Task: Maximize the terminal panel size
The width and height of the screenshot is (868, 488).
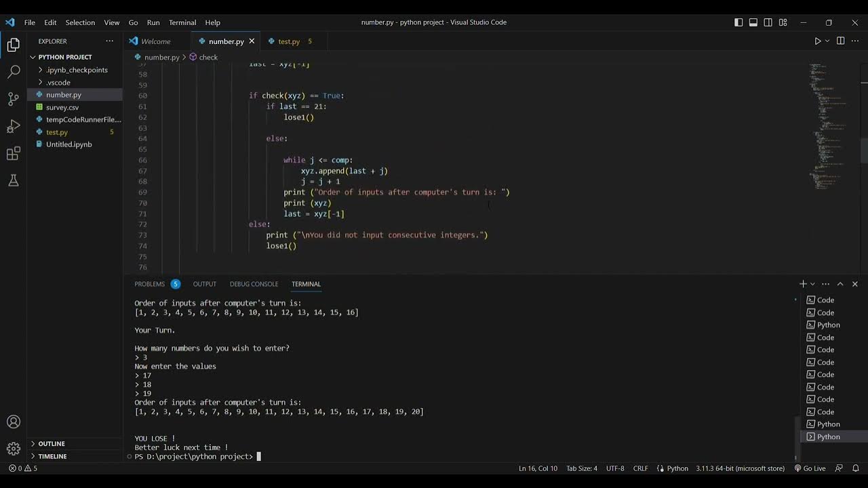Action: (x=840, y=284)
